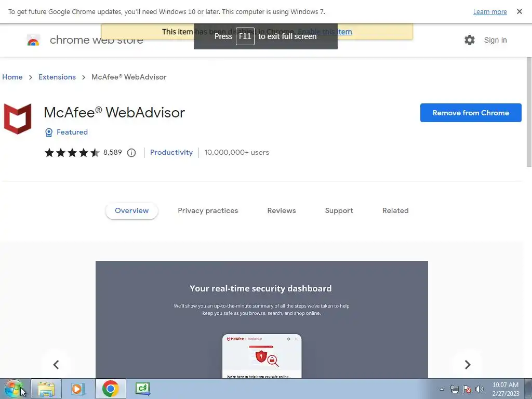Viewport: 532px width, 399px height.
Task: Click McAfee WebAdvisor breadcrumb text
Action: coord(129,77)
